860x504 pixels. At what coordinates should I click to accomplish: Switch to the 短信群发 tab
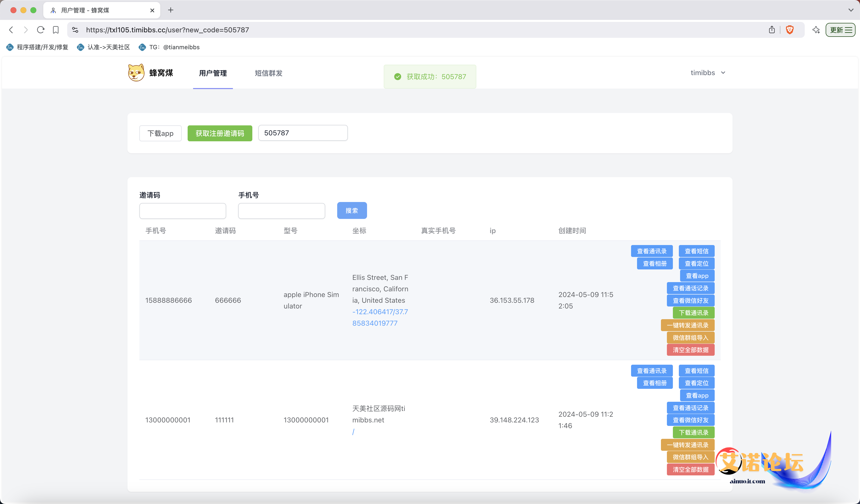point(268,73)
